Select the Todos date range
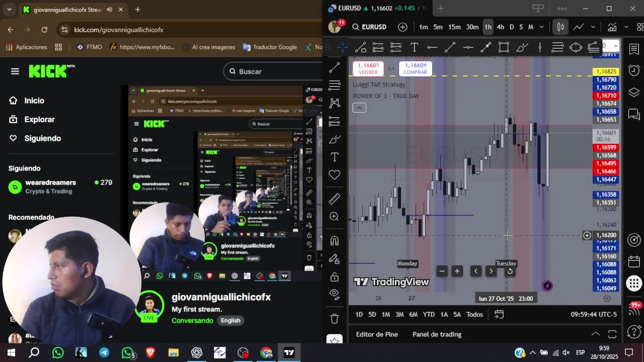Viewport: 644px width, 362px height. [x=474, y=314]
